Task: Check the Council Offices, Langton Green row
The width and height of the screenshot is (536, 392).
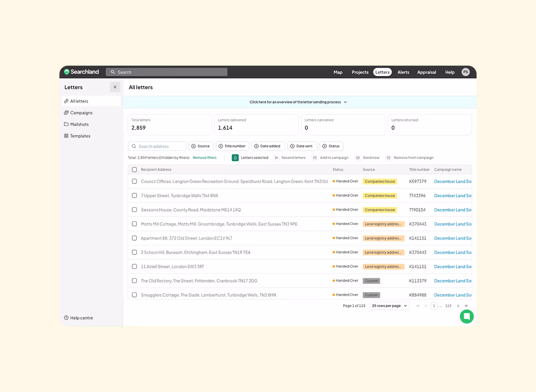Action: (x=134, y=181)
